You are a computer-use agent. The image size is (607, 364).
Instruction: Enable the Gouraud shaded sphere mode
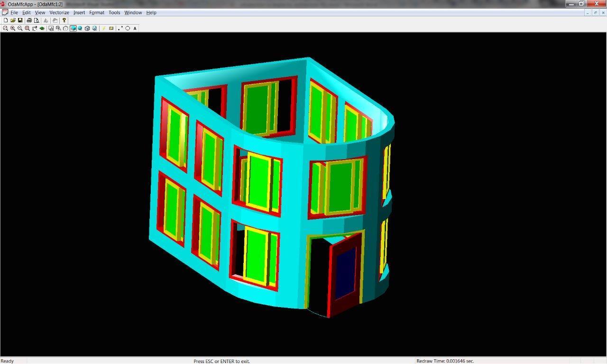point(80,28)
